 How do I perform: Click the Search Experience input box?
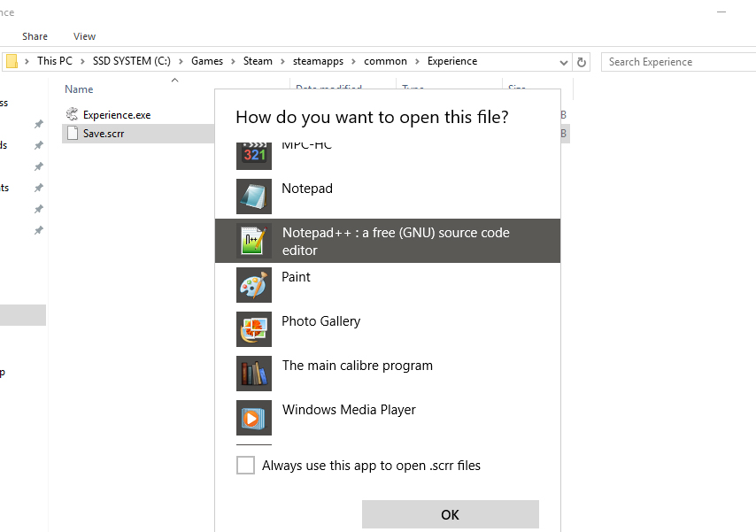677,62
